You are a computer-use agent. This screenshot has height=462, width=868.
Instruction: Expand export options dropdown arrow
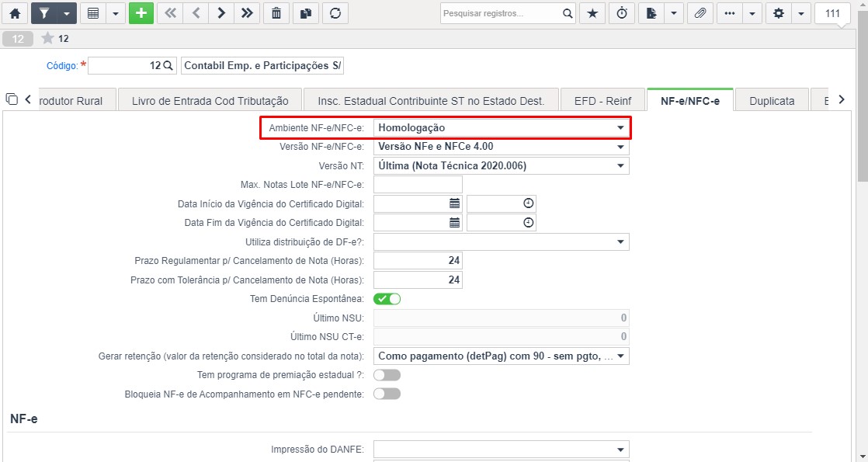(674, 13)
